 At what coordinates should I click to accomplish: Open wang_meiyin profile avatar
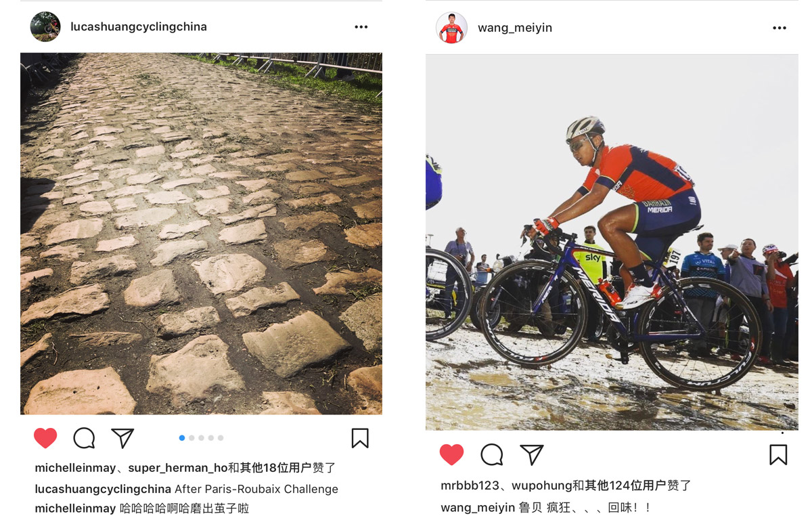tap(451, 28)
